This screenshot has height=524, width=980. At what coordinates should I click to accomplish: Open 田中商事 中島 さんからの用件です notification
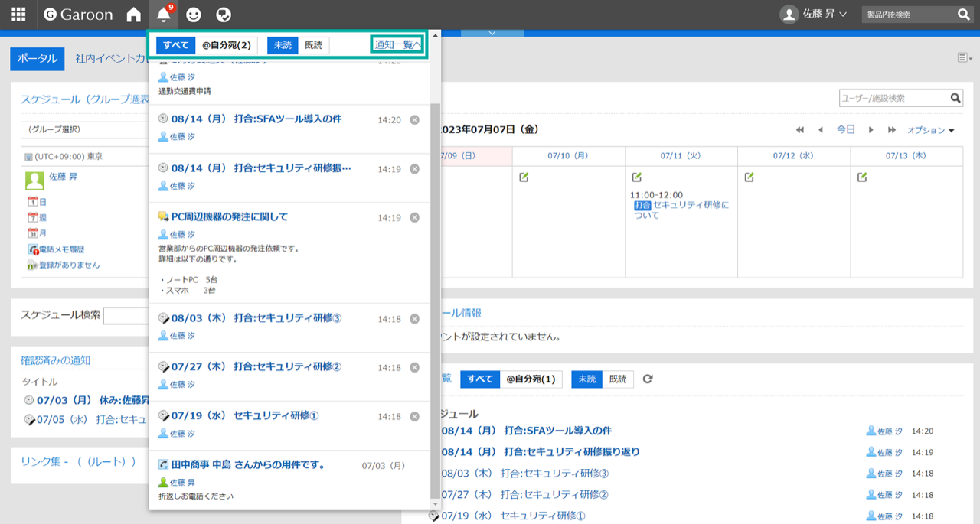[x=248, y=465]
